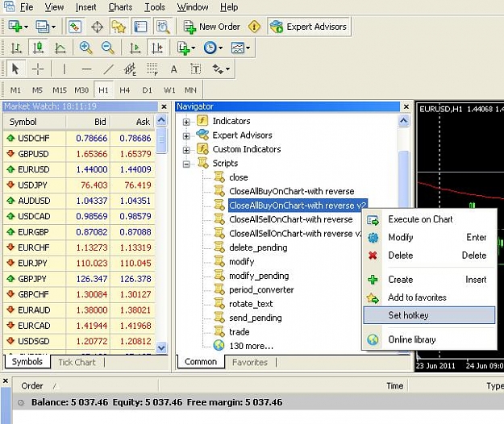Select the delete_pending script
This screenshot has height=424, width=504.
258,247
